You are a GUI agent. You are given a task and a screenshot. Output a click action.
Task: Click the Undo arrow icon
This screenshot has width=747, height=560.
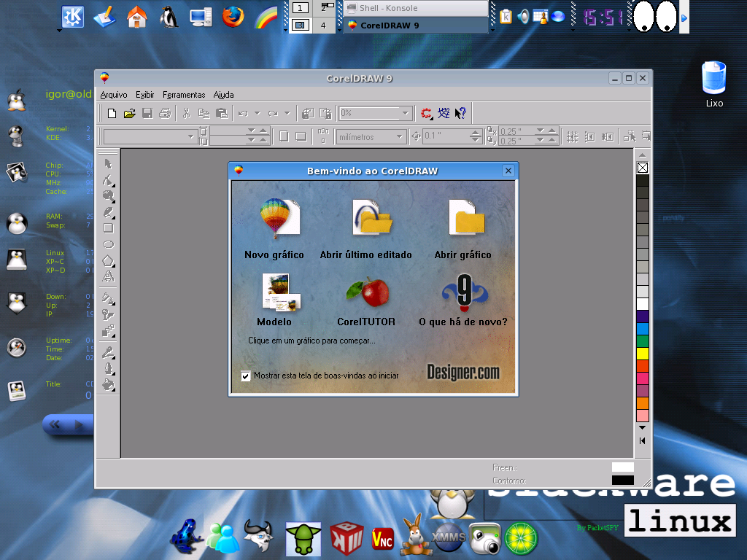tap(243, 113)
